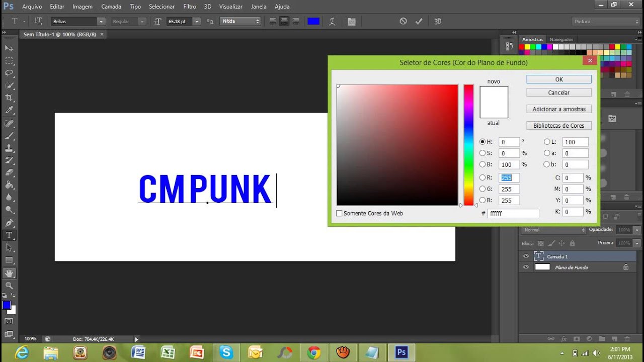Select the Lasso tool

[9, 73]
